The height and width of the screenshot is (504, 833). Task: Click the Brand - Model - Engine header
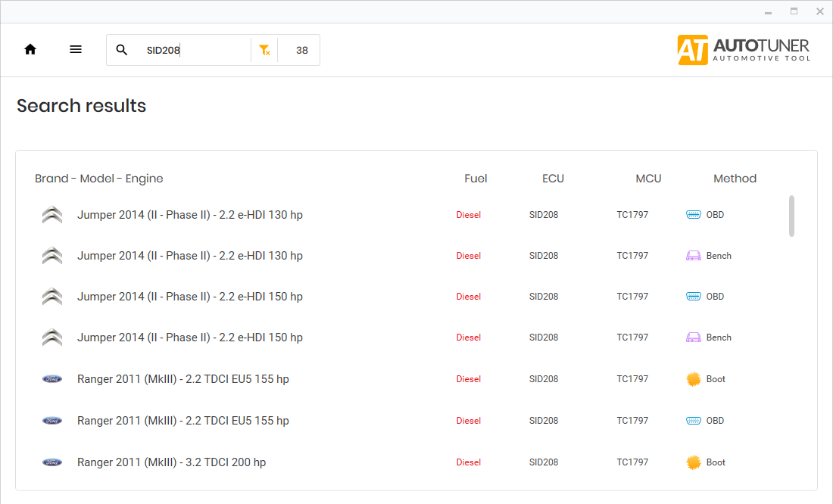[99, 179]
